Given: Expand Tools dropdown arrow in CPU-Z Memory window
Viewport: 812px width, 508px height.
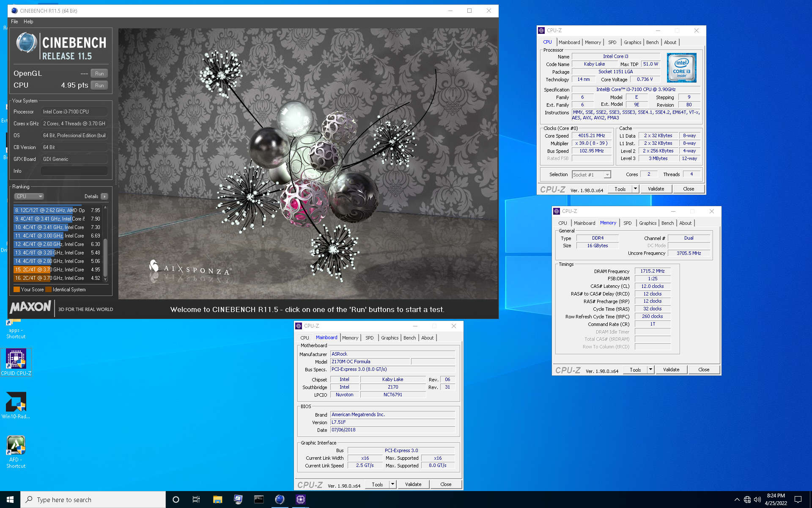Looking at the screenshot, I should (x=650, y=370).
